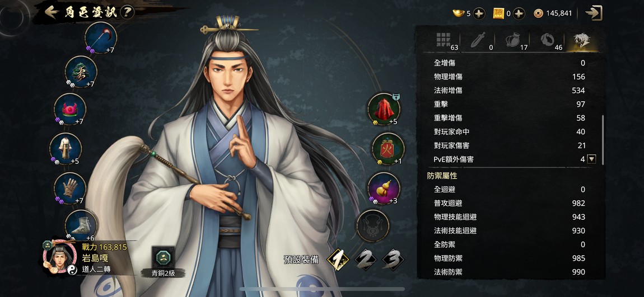Expand the PvE額外傷害 dropdown arrow
The image size is (644, 297).
[591, 159]
